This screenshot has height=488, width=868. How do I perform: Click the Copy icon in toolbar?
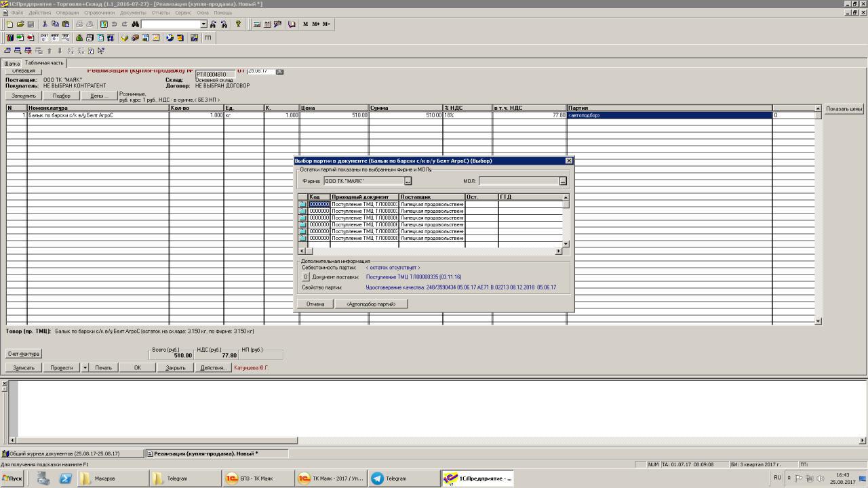(x=55, y=24)
